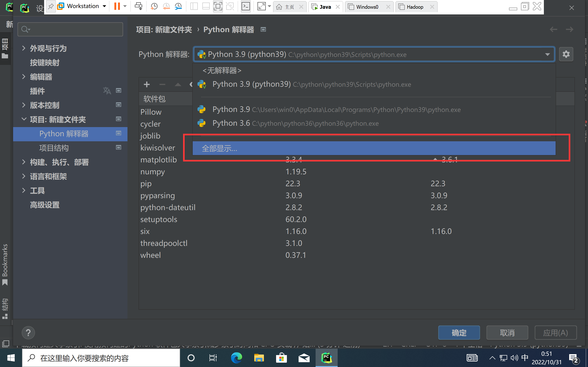Click the VMware fullscreen mode icon

point(218,6)
